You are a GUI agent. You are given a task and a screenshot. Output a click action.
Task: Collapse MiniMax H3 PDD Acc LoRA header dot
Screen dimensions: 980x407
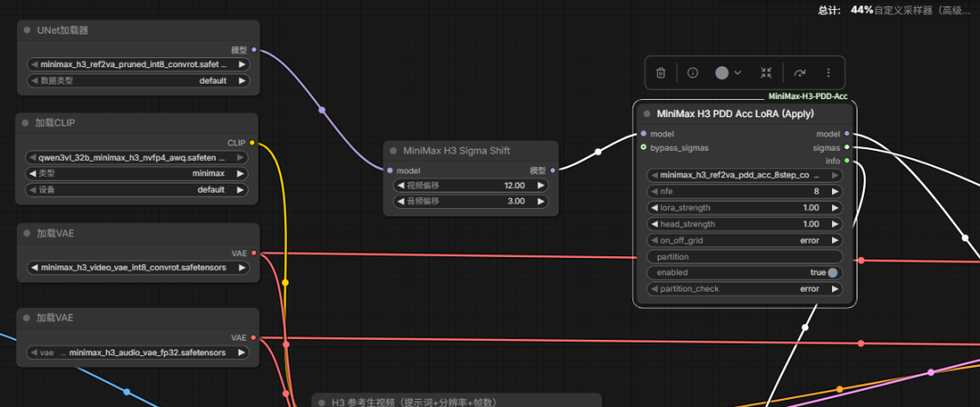[x=647, y=114]
